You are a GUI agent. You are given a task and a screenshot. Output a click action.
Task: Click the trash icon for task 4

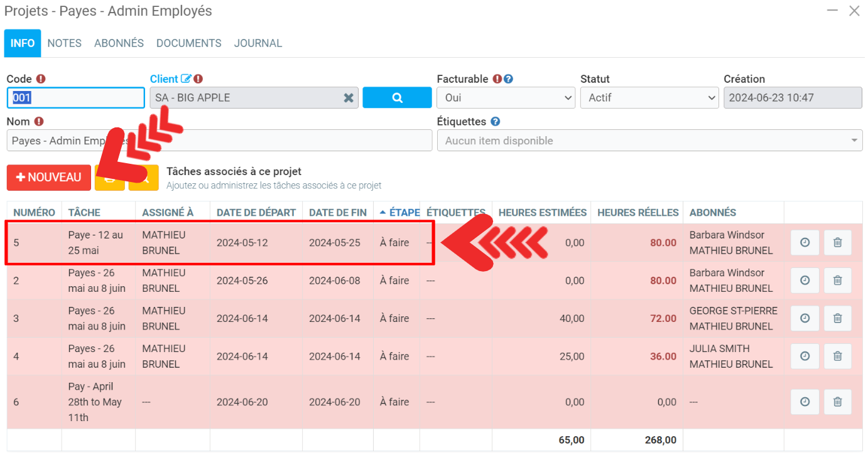click(837, 356)
